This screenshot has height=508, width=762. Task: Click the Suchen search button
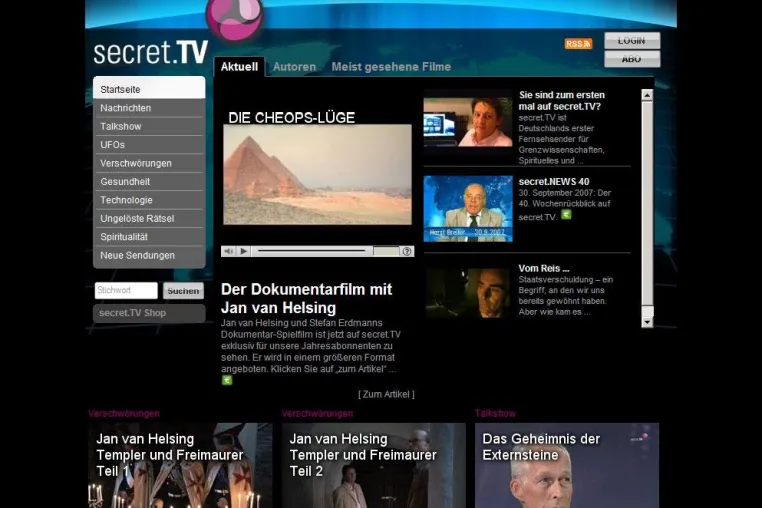(183, 291)
